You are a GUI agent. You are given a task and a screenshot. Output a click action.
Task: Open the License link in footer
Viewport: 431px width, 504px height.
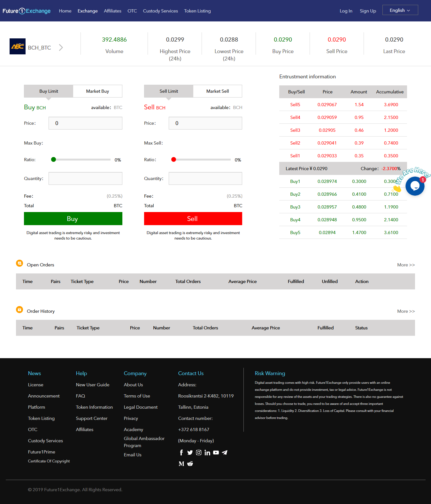click(x=35, y=385)
